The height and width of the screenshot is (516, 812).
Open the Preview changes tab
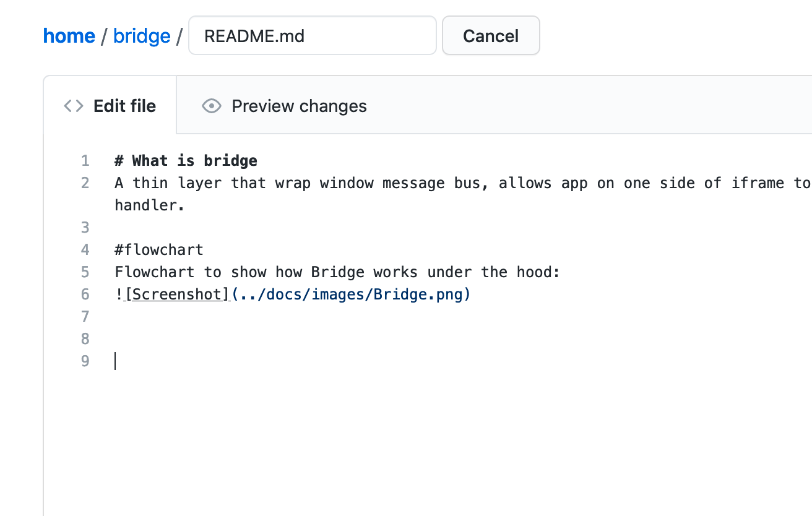tap(285, 106)
